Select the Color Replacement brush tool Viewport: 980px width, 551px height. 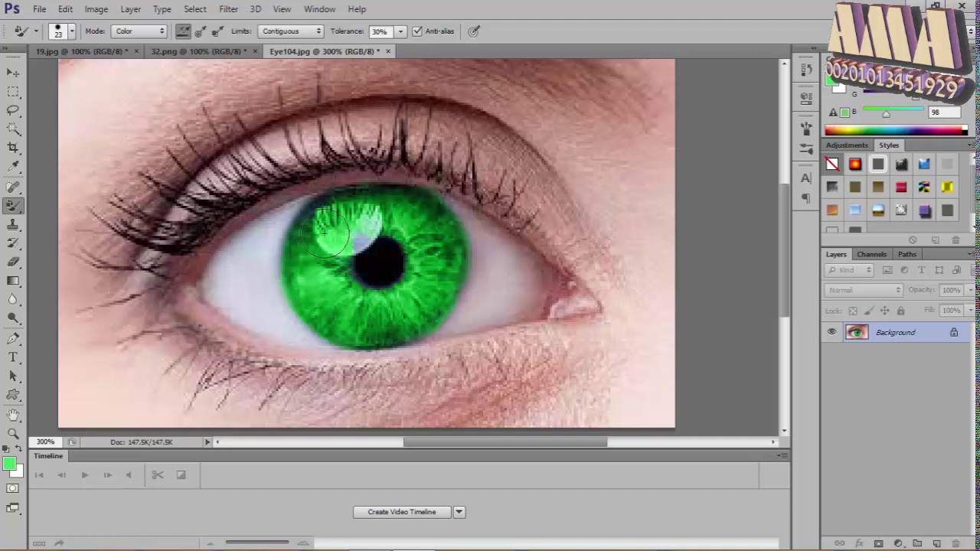(x=13, y=206)
